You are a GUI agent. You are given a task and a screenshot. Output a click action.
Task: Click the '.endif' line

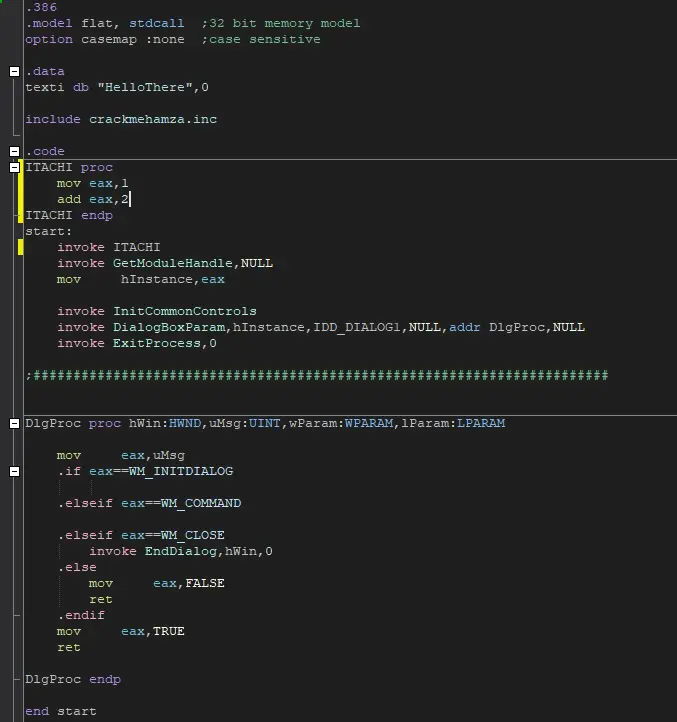pyautogui.click(x=81, y=615)
